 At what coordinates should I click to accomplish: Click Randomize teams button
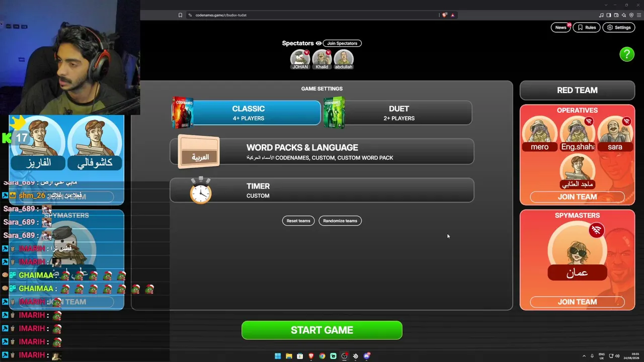click(340, 221)
